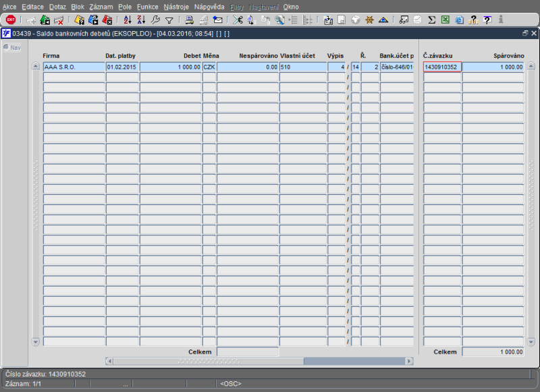Screen dimensions: 540x392
Task: Sort descending with the Z-A icon
Action: click(x=141, y=20)
